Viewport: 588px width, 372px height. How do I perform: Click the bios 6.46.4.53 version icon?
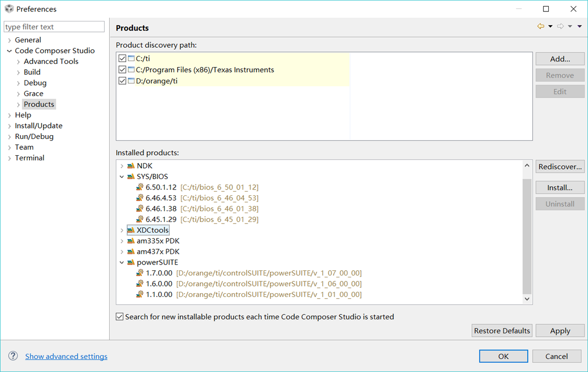point(140,198)
